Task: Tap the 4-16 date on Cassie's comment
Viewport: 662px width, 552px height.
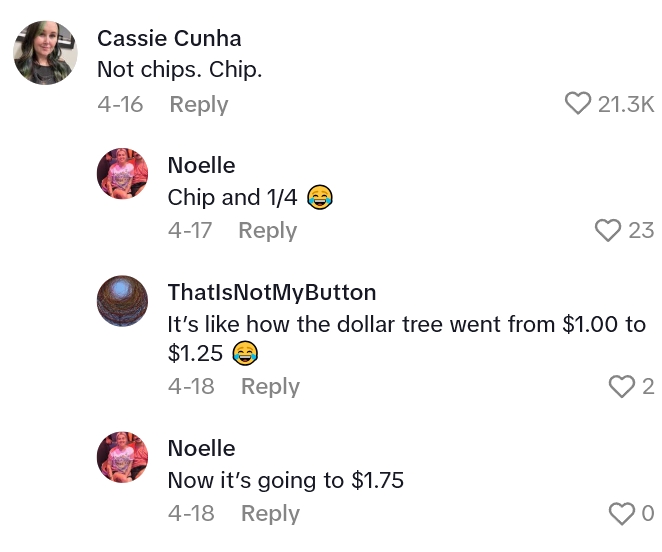Action: (120, 104)
